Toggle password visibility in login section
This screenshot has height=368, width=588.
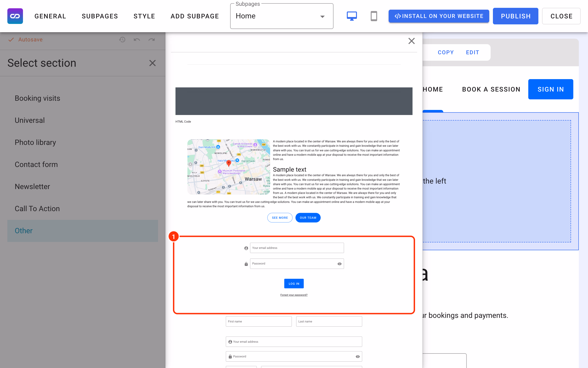click(x=339, y=264)
